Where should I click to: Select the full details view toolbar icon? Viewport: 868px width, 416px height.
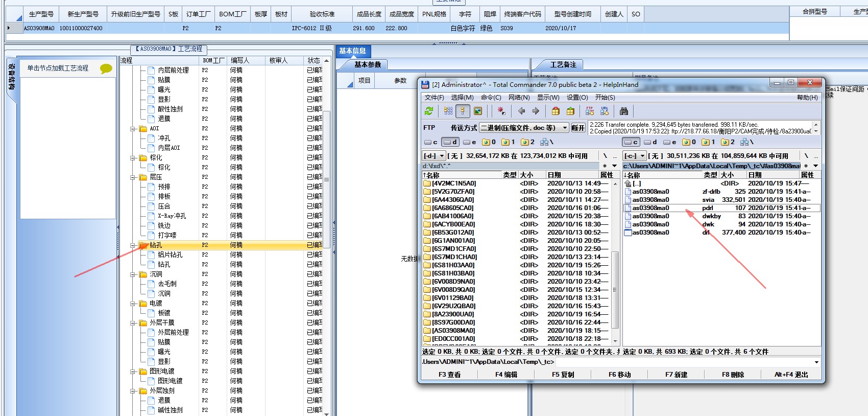[463, 111]
